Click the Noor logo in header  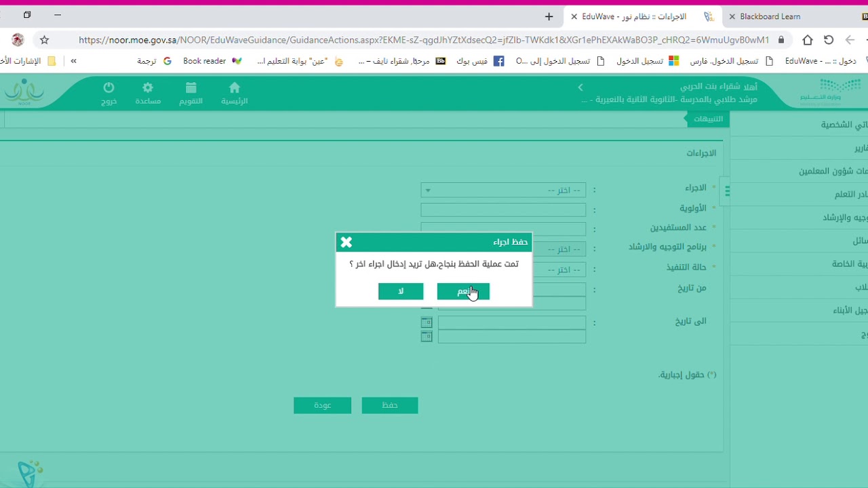point(24,92)
